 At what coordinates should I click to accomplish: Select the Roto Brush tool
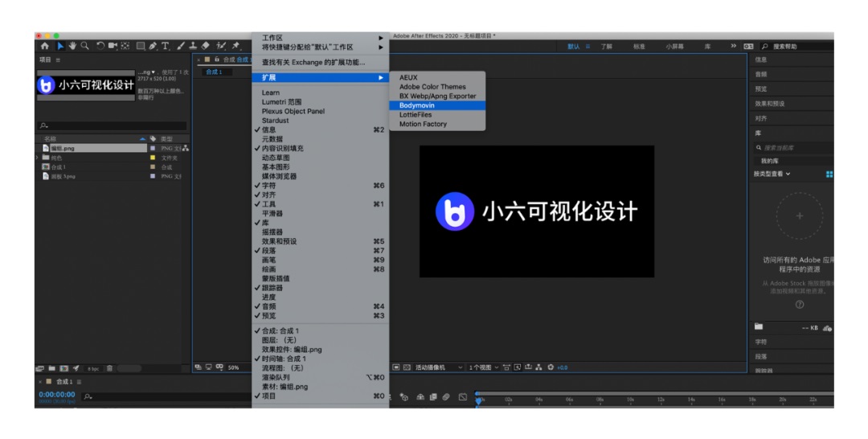pos(221,46)
